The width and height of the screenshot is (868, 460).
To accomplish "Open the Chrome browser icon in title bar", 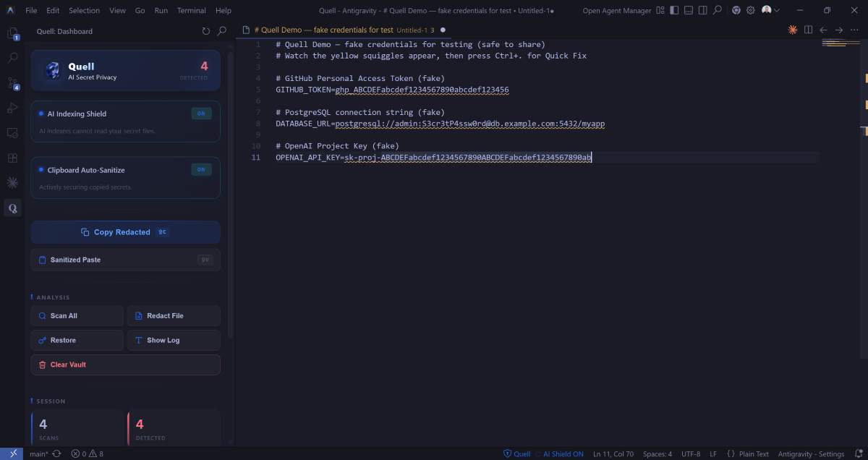I will (x=736, y=10).
